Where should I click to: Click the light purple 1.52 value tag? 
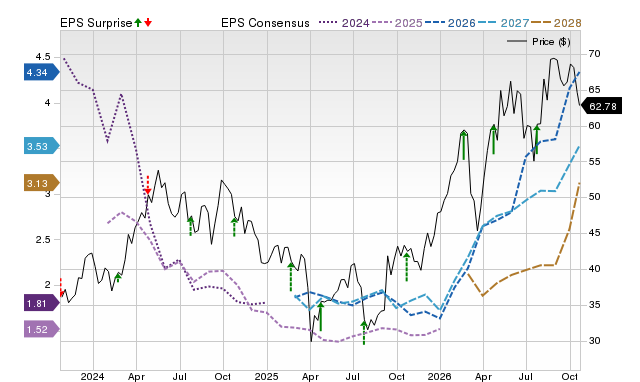(42, 329)
